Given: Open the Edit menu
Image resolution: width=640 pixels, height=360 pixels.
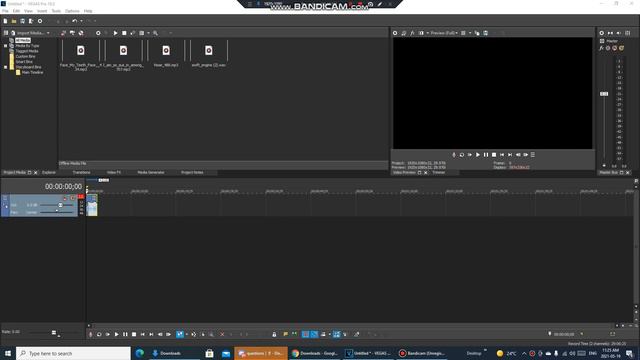Looking at the screenshot, I should 16,11.
